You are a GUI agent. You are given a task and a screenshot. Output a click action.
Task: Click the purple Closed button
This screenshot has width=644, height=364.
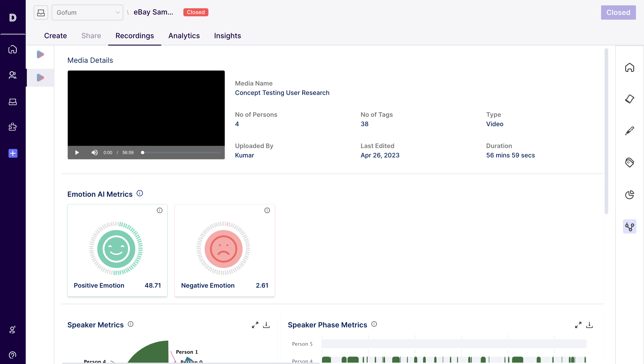tap(618, 13)
